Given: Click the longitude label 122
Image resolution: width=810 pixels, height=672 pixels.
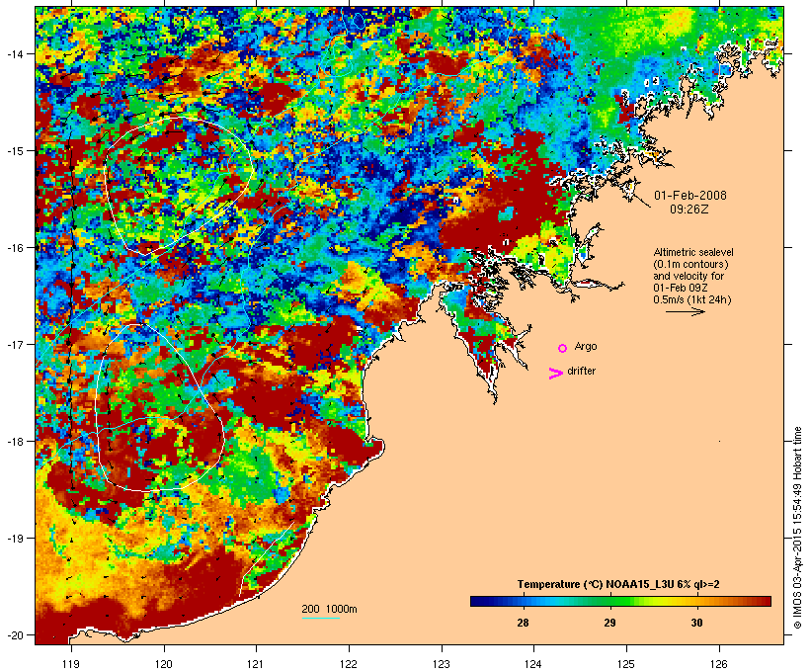Looking at the screenshot, I should [349, 664].
